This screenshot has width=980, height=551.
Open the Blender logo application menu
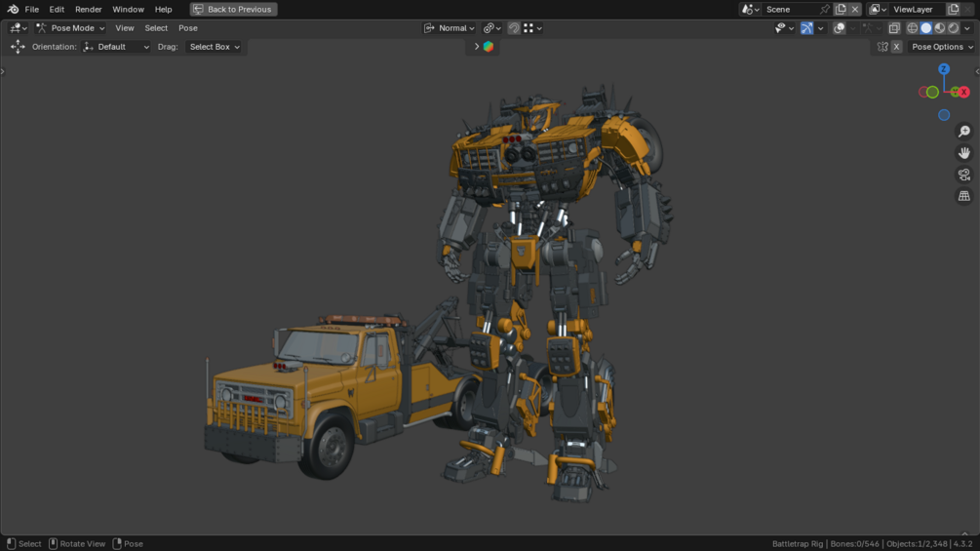pos(13,10)
